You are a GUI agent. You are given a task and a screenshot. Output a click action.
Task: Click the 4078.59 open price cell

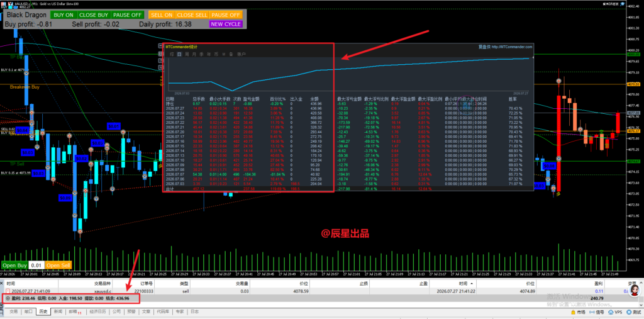pyautogui.click(x=301, y=291)
